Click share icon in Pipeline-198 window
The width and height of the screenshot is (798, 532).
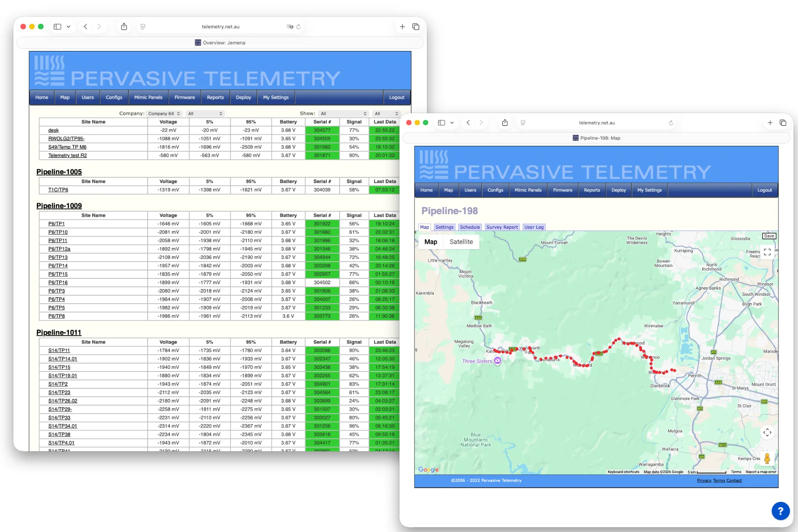[505, 123]
